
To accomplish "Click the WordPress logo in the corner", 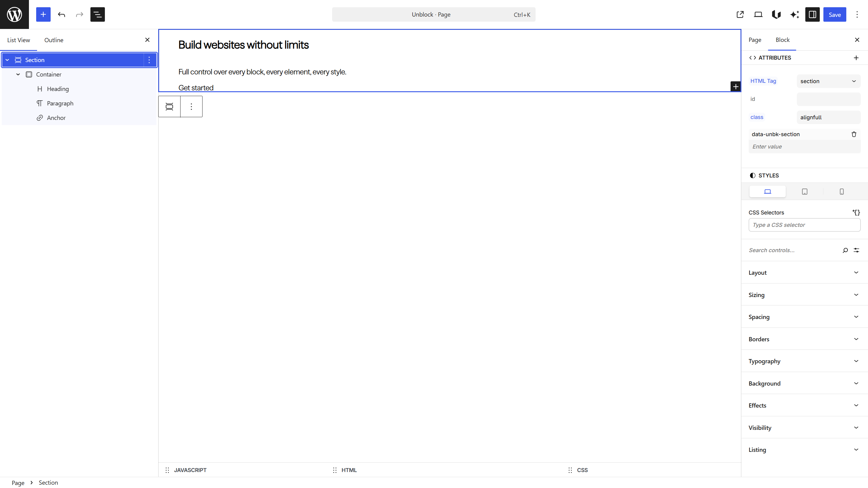I will 14,14.
